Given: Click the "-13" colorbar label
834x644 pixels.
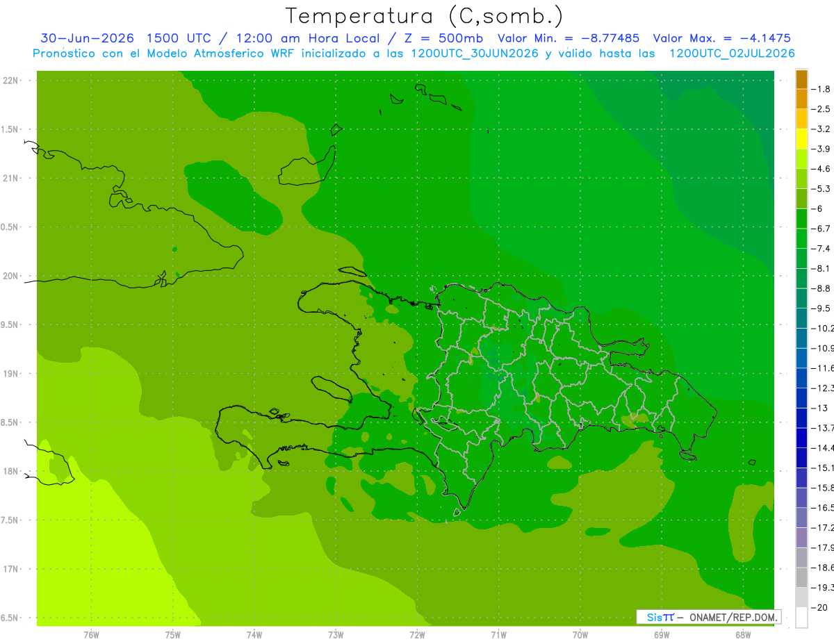Looking at the screenshot, I should (820, 408).
